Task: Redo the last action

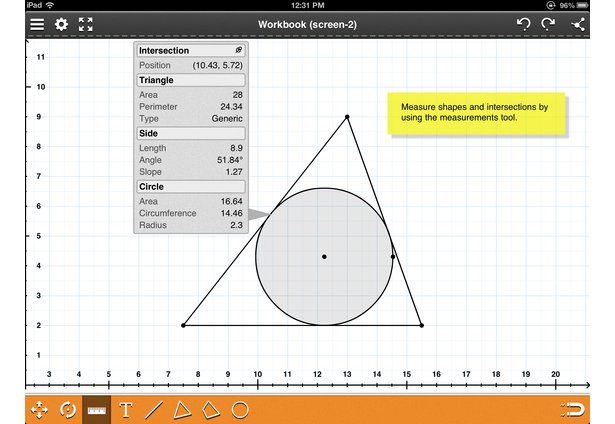Action: pos(548,24)
